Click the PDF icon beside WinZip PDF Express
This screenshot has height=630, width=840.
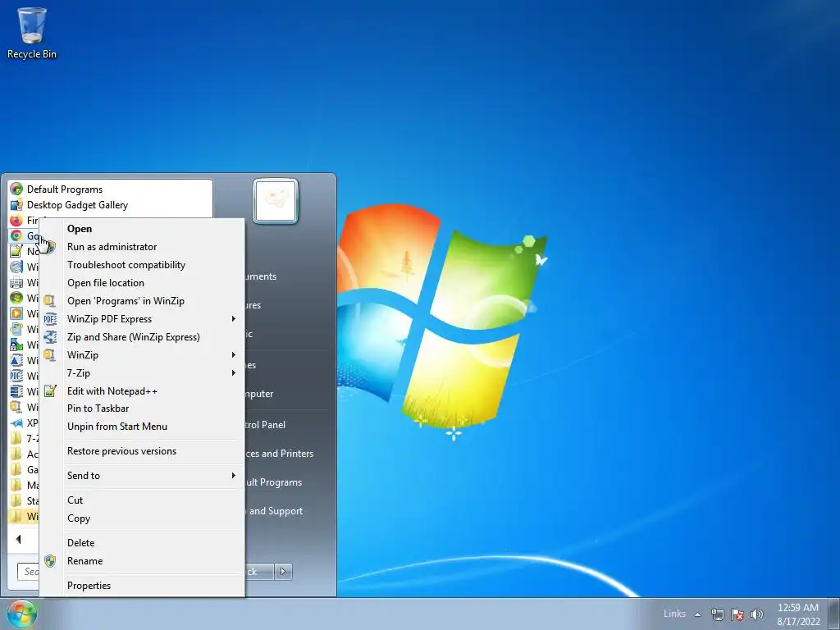coord(50,319)
